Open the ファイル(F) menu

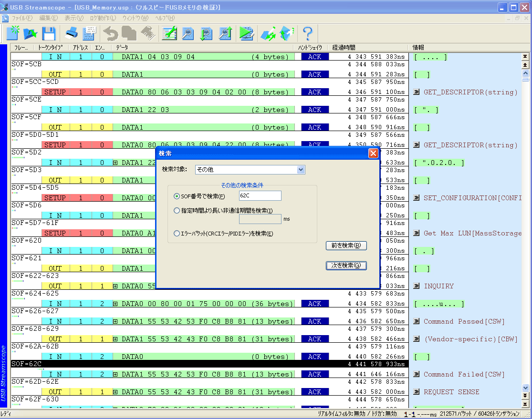[x=22, y=18]
